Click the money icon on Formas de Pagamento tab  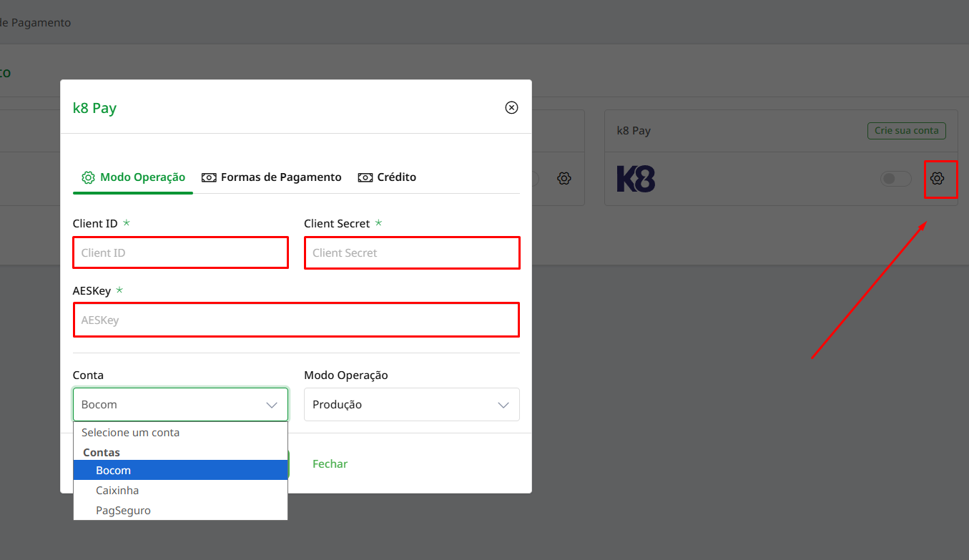pos(209,177)
